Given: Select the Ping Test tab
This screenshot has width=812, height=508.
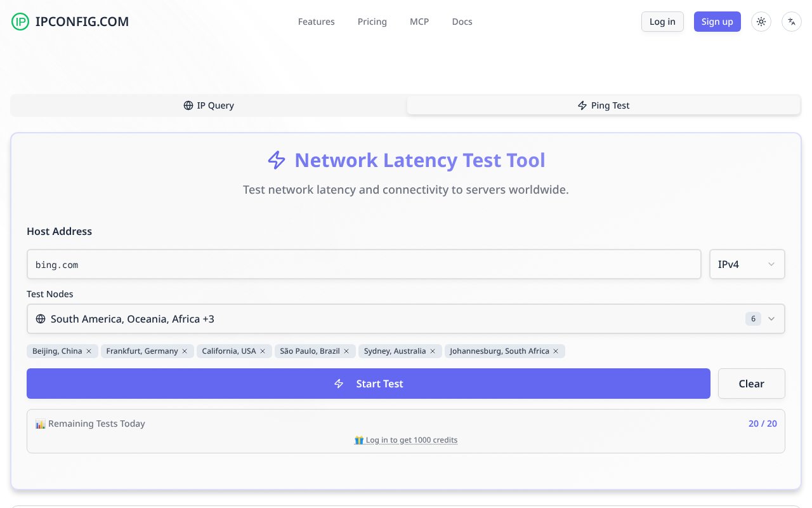Looking at the screenshot, I should click(603, 105).
